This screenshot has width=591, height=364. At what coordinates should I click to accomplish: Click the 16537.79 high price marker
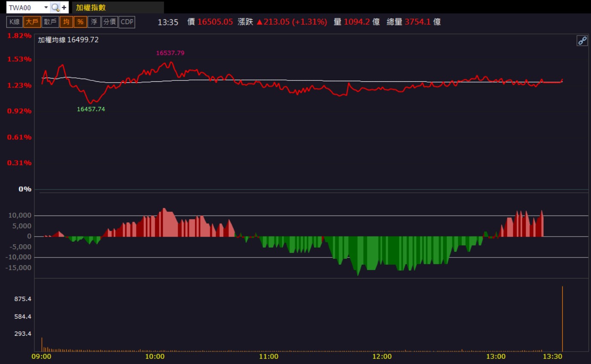point(170,53)
